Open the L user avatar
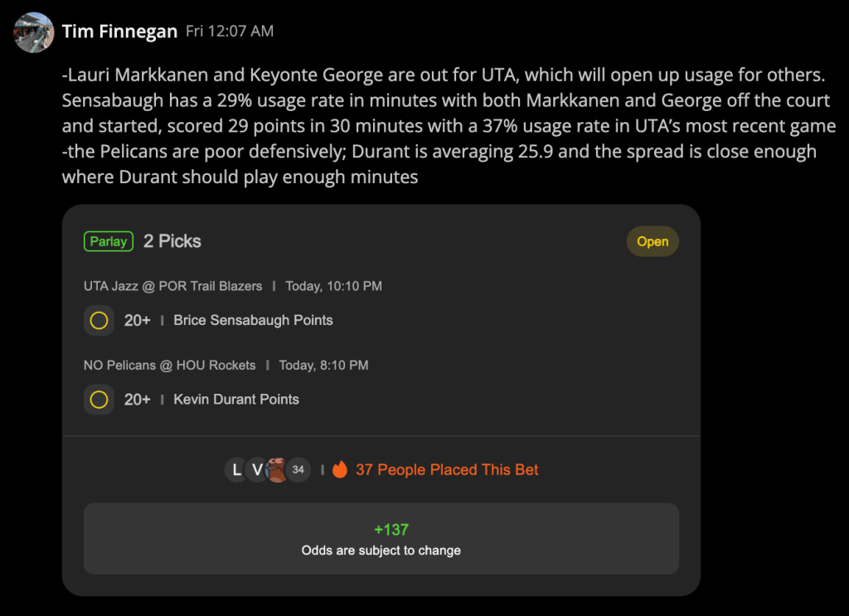Screen dimensions: 849x616 (x=236, y=469)
